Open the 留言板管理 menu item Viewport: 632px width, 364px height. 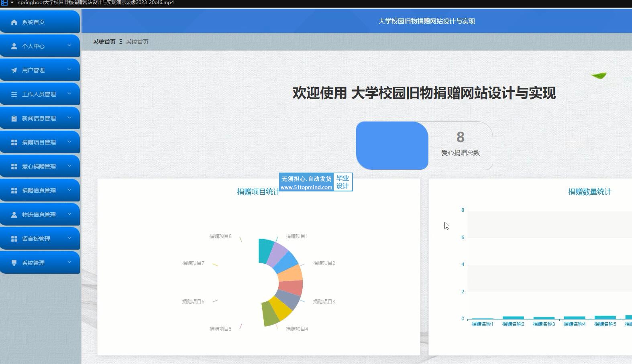[x=36, y=239]
